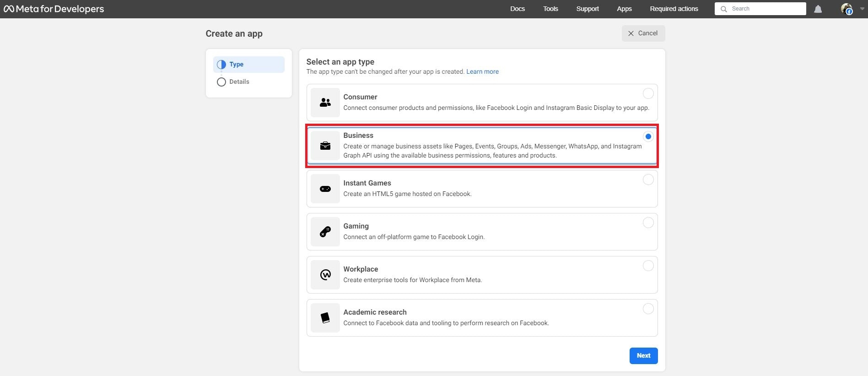Switch to the Type step
868x376 pixels.
pyautogui.click(x=249, y=65)
